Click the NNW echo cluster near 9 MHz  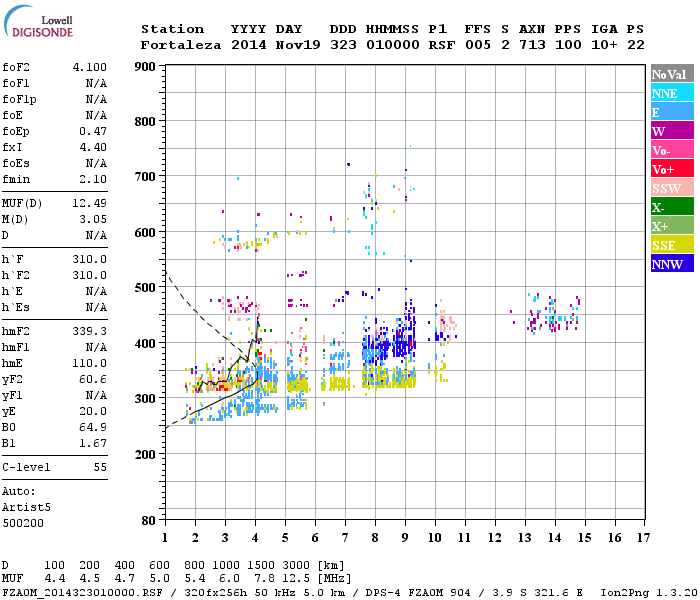(404, 339)
